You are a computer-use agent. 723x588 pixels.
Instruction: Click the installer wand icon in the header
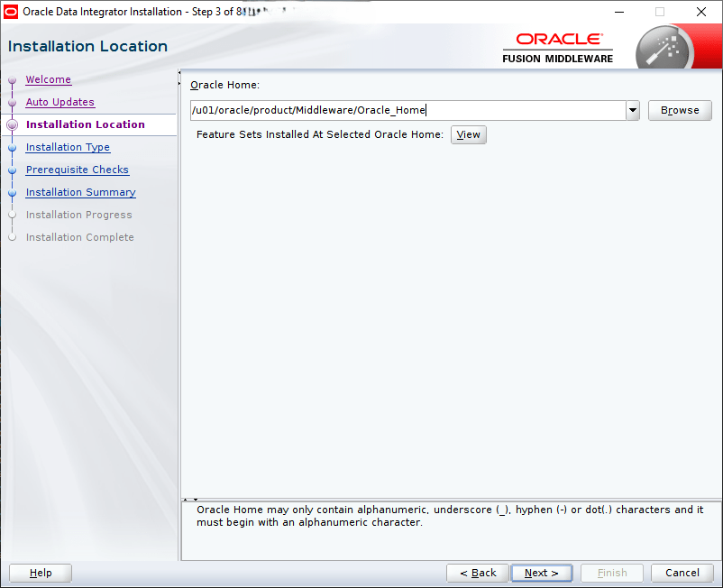pos(662,47)
